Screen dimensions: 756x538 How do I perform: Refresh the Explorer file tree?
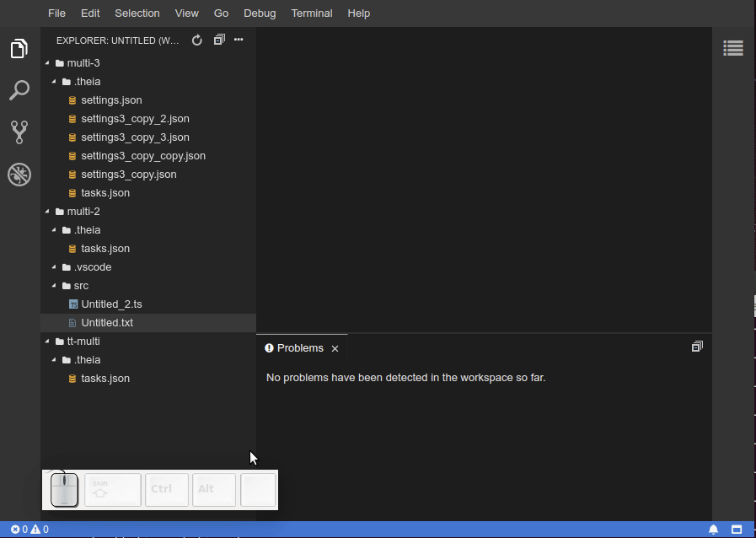click(196, 40)
